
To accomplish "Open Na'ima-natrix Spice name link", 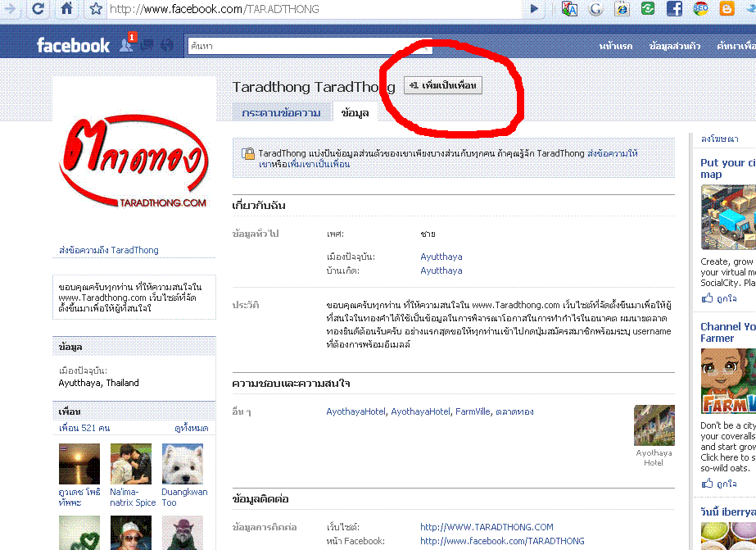I will 133,497.
